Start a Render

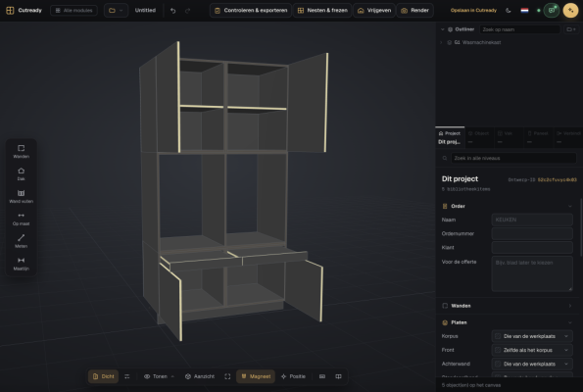click(x=414, y=11)
